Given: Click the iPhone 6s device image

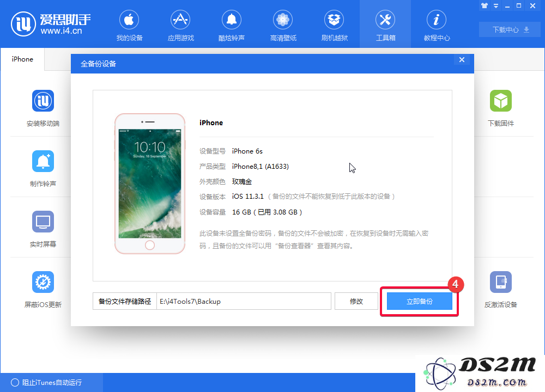Looking at the screenshot, I should coord(150,183).
